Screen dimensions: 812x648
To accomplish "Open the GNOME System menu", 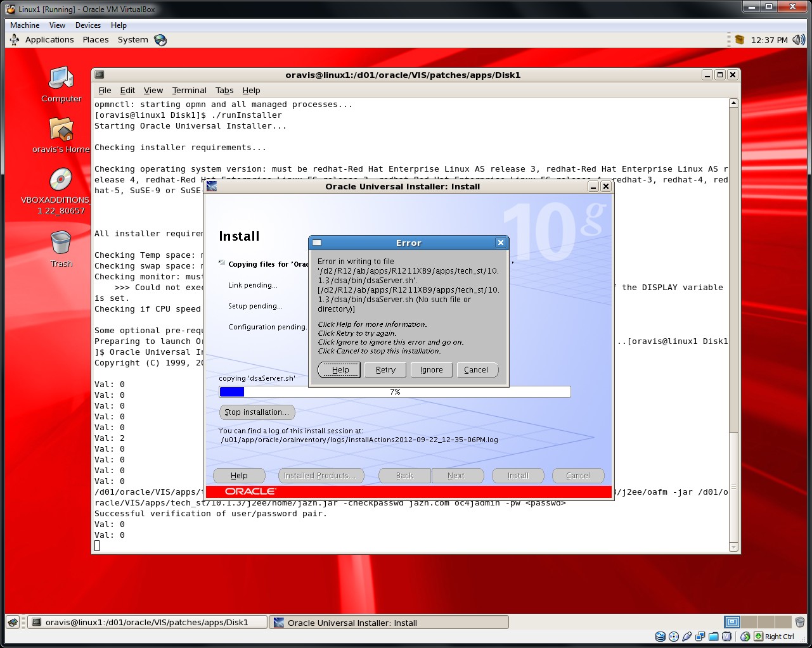I will tap(132, 40).
